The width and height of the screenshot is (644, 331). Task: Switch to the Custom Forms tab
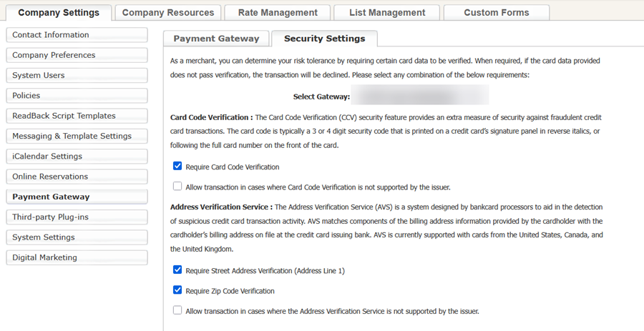coord(497,13)
